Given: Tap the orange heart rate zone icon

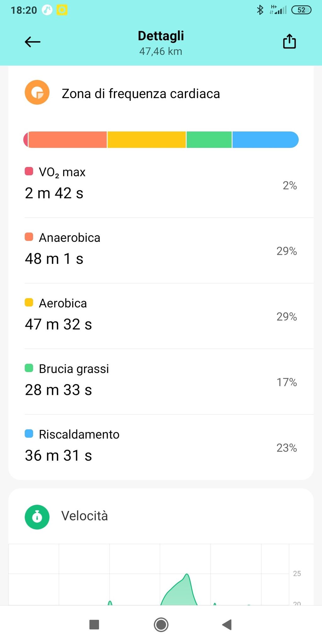Looking at the screenshot, I should 37,92.
